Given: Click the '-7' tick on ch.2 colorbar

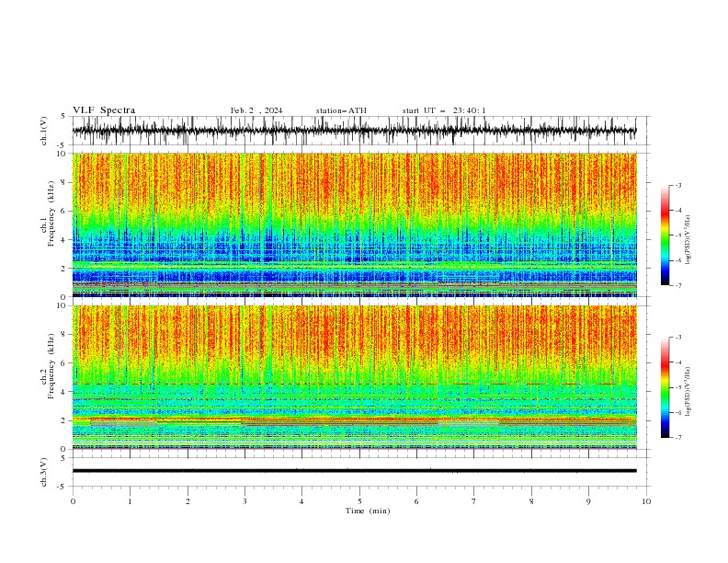Looking at the screenshot, I should (x=677, y=438).
